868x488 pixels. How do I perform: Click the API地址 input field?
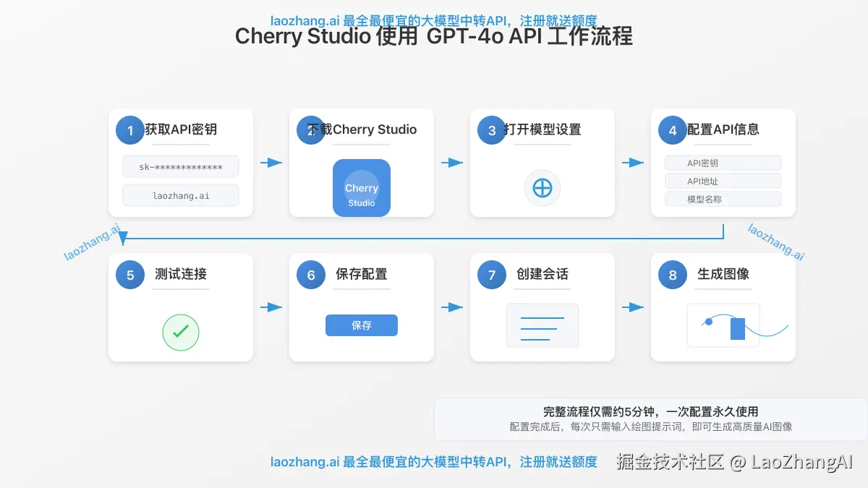tap(723, 181)
